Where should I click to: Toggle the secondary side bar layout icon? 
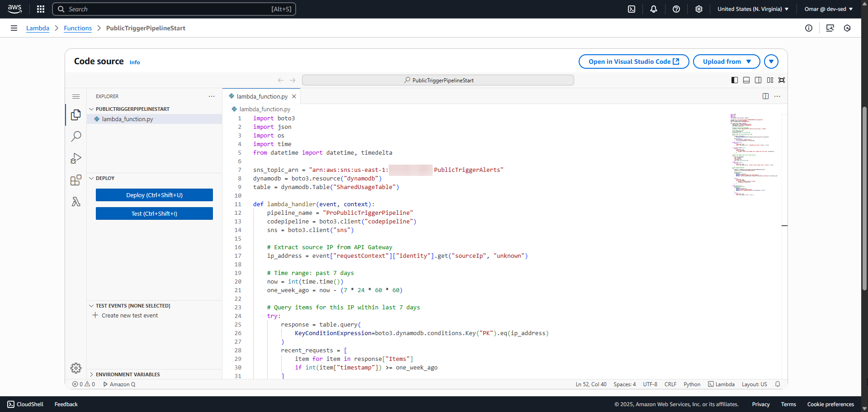(x=758, y=80)
